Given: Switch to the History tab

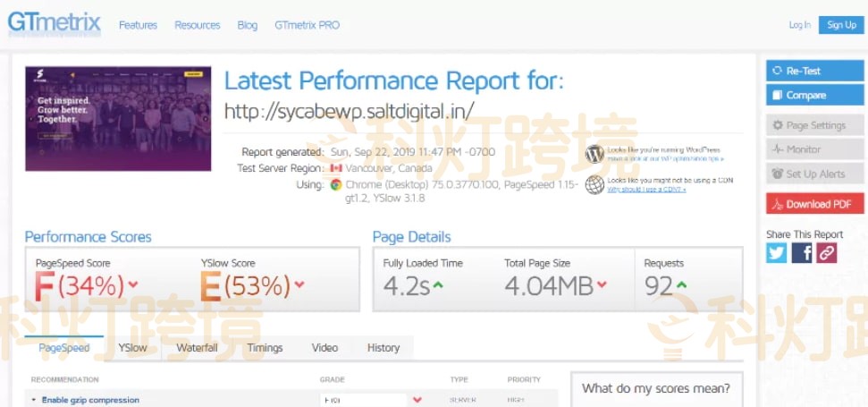Looking at the screenshot, I should [x=383, y=348].
